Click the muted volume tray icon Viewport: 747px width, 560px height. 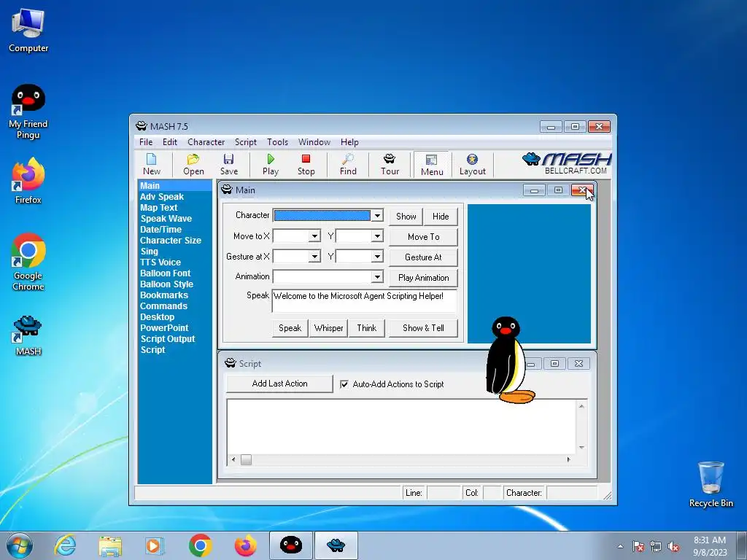[673, 546]
